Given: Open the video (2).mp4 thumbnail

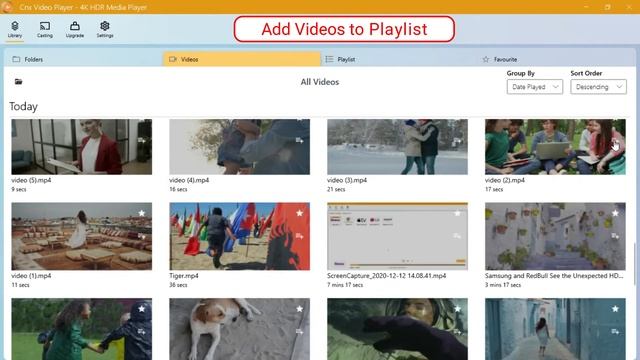Looking at the screenshot, I should 555,147.
